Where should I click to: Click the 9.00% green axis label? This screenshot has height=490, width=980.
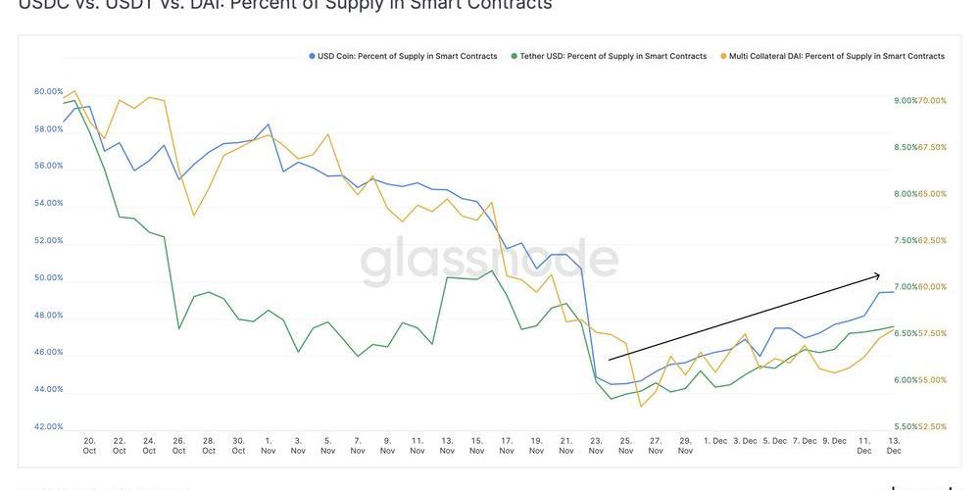click(x=906, y=101)
